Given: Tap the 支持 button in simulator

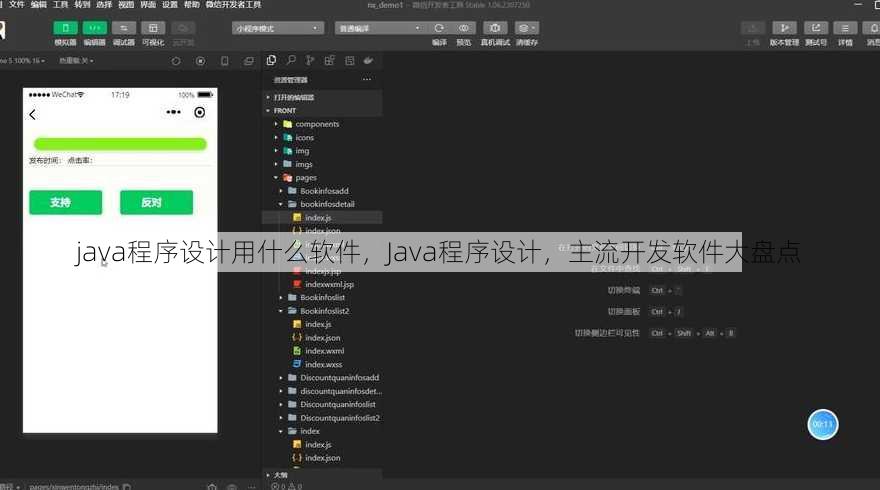Looking at the screenshot, I should pos(66,202).
